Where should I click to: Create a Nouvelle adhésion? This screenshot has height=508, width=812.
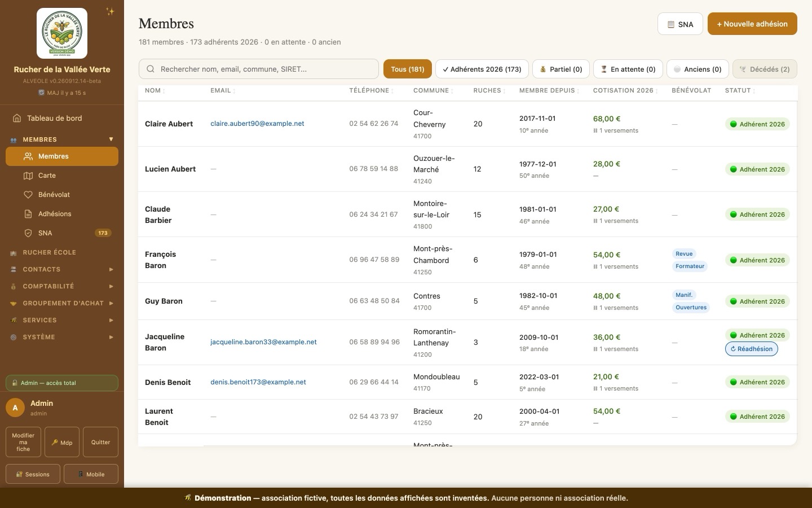752,24
